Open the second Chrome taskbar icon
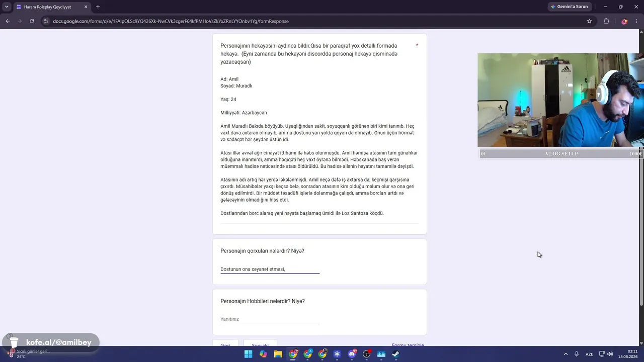This screenshot has width=644, height=362. coord(307,354)
